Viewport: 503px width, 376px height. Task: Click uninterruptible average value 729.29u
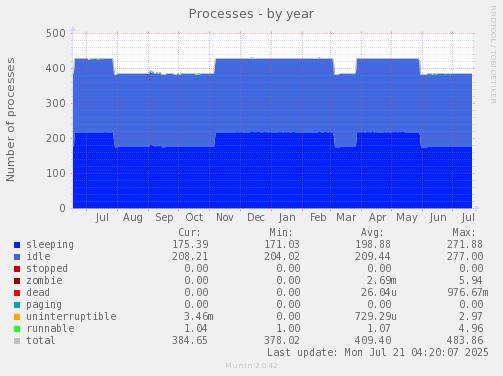point(376,316)
